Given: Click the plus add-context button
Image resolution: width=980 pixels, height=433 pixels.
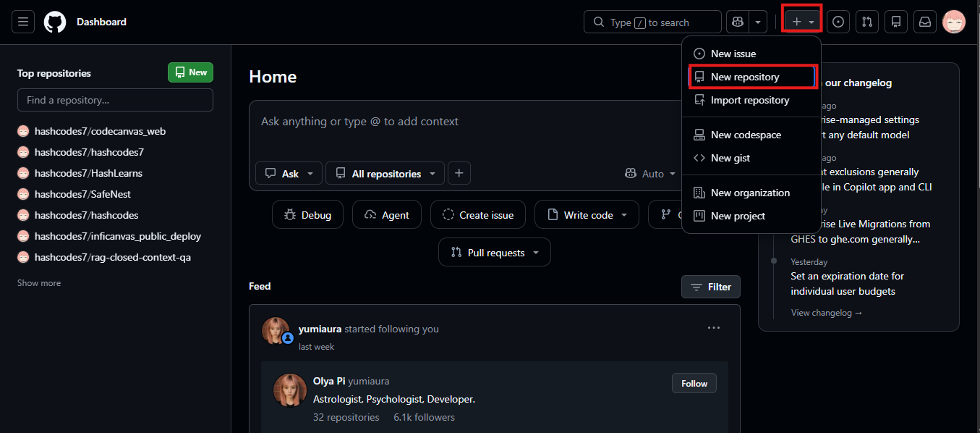Looking at the screenshot, I should [x=459, y=174].
